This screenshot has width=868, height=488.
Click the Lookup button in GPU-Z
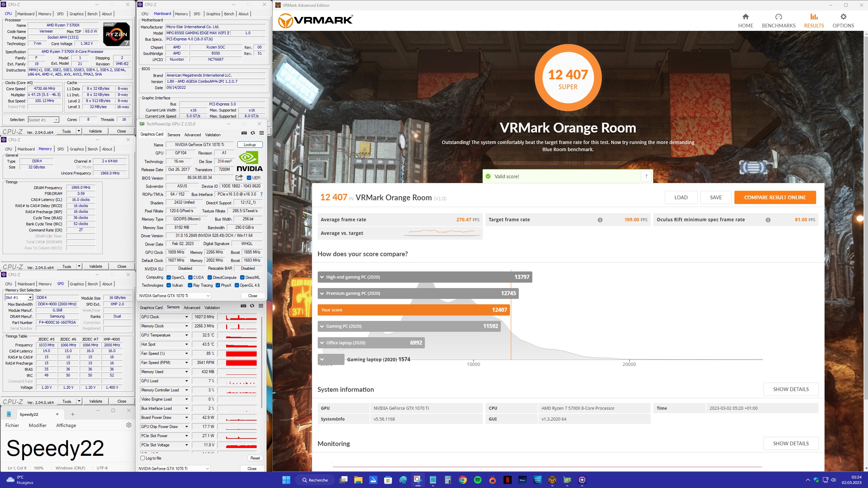coord(250,145)
